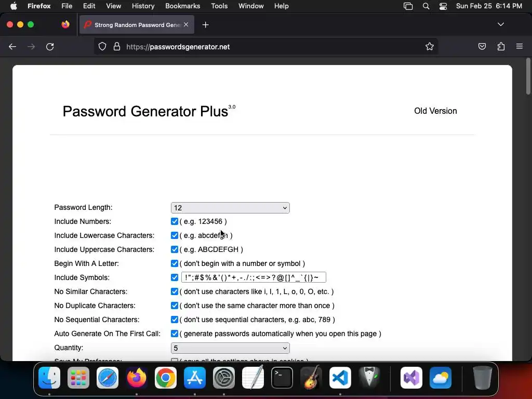The width and height of the screenshot is (532, 399).
Task: Open Control Center in the menu bar
Action: 443,6
